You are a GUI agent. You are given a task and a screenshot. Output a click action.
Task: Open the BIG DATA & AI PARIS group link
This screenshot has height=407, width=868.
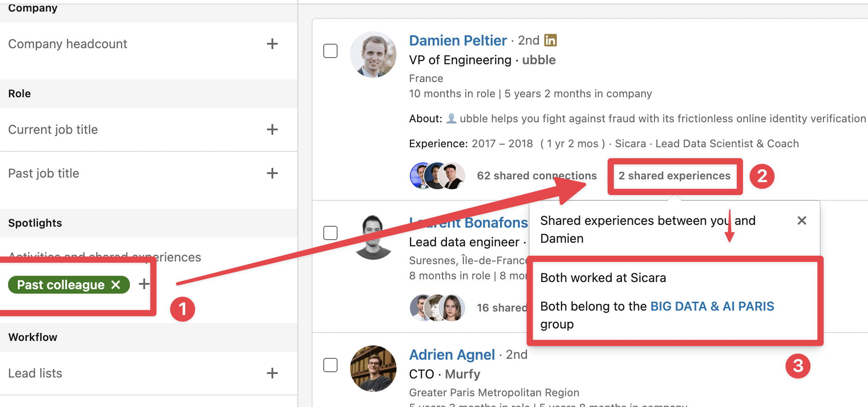[712, 306]
